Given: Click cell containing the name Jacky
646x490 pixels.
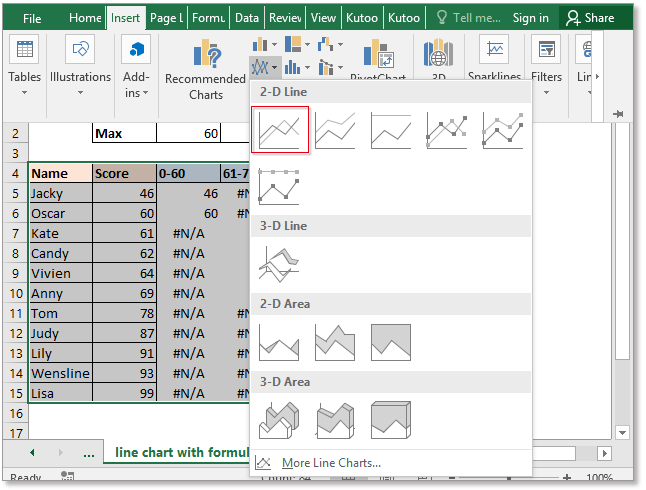Looking at the screenshot, I should click(59, 194).
